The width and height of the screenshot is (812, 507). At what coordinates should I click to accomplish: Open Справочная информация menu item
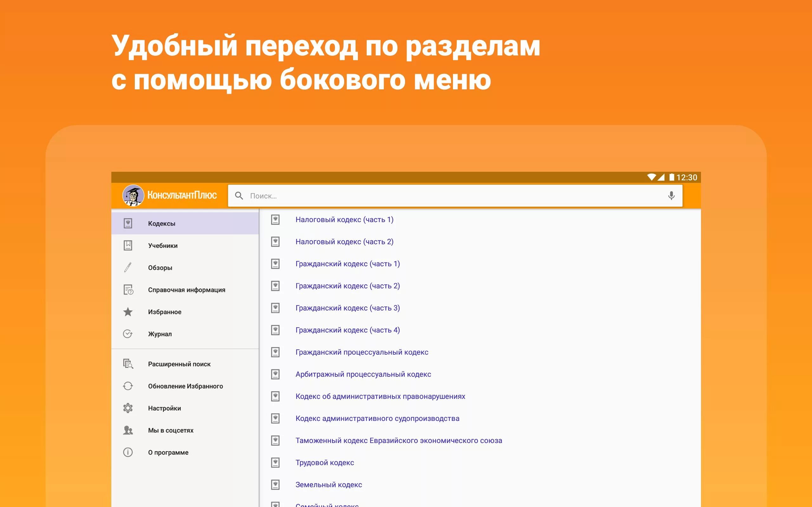187,290
